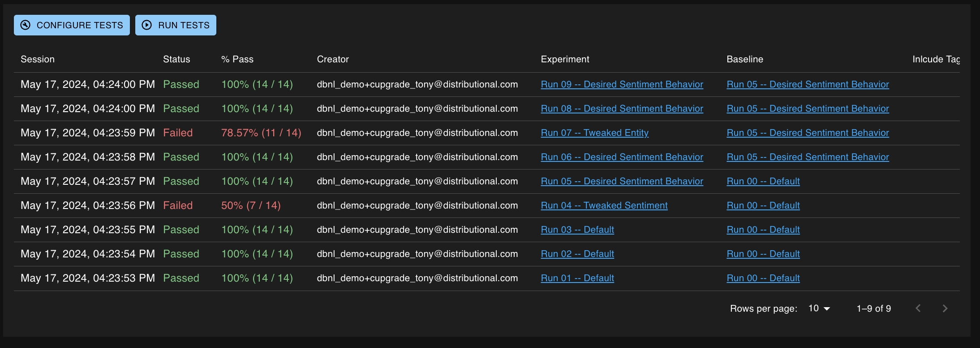The height and width of the screenshot is (348, 980).
Task: Click the Session column header
Action: point(38,59)
